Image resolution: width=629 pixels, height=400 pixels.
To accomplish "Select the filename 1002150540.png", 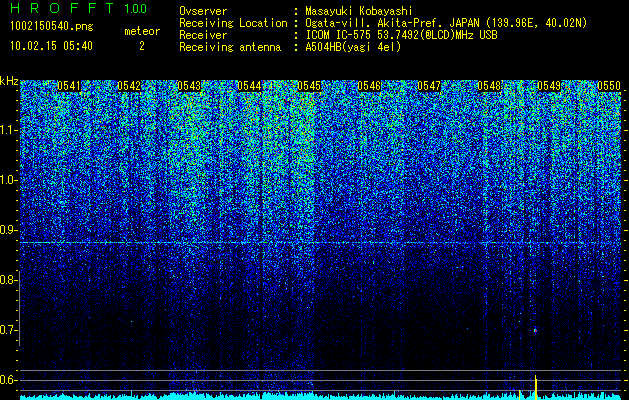I will click(52, 26).
